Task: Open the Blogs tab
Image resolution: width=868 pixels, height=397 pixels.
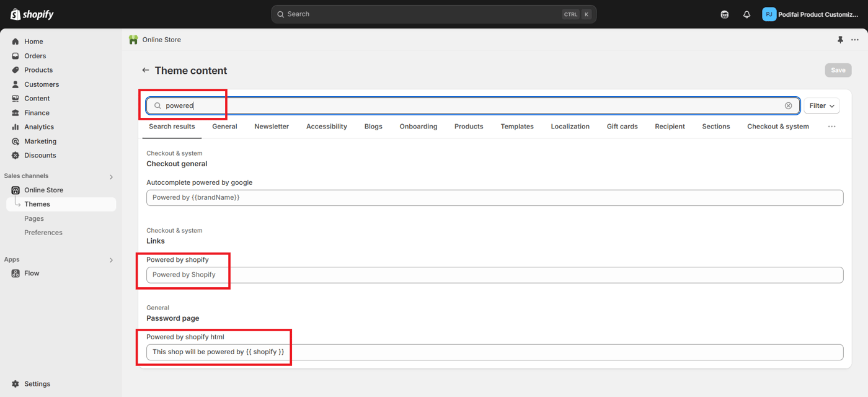Action: click(x=373, y=127)
